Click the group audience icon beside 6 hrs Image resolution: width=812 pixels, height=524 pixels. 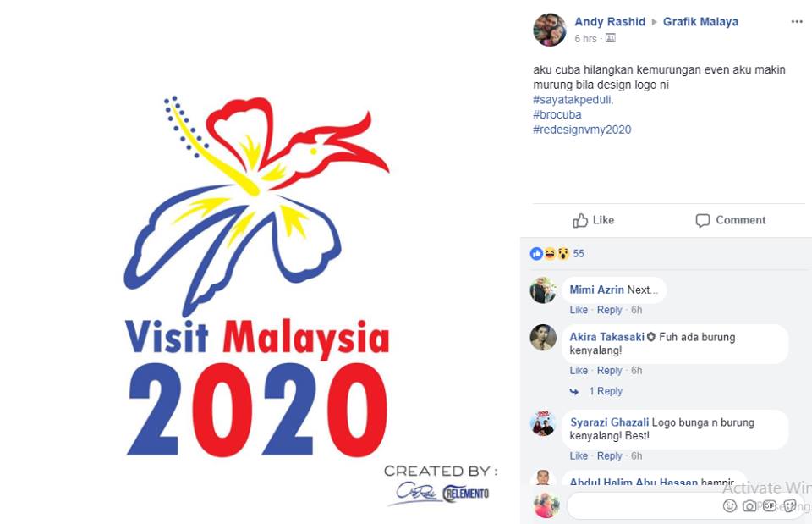pos(611,38)
